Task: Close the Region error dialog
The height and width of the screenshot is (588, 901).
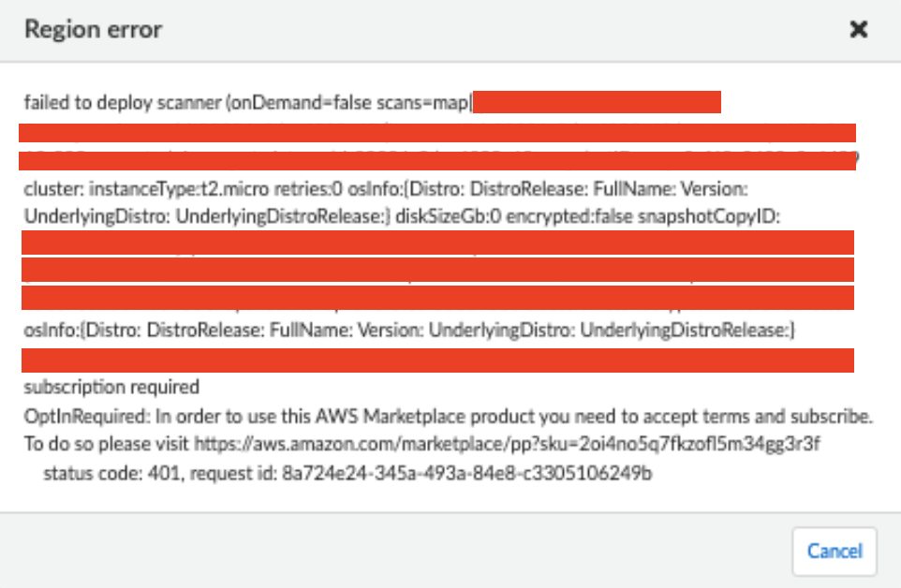Action: point(858,30)
